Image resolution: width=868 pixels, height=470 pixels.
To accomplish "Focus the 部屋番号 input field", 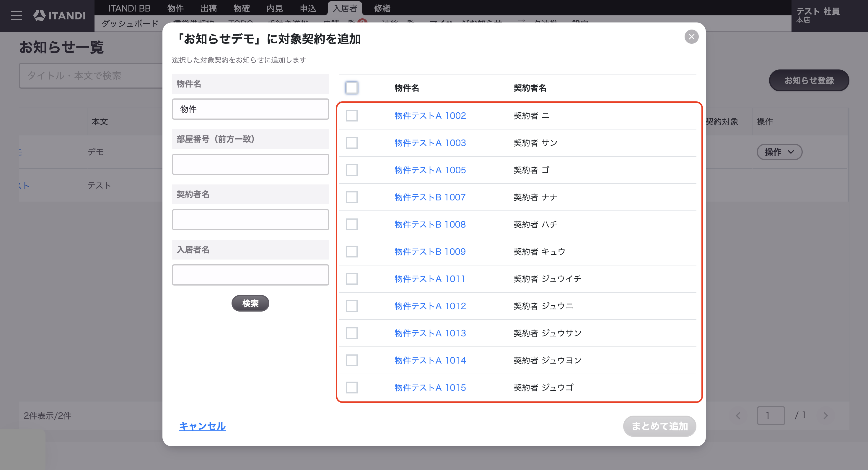I will [x=250, y=165].
